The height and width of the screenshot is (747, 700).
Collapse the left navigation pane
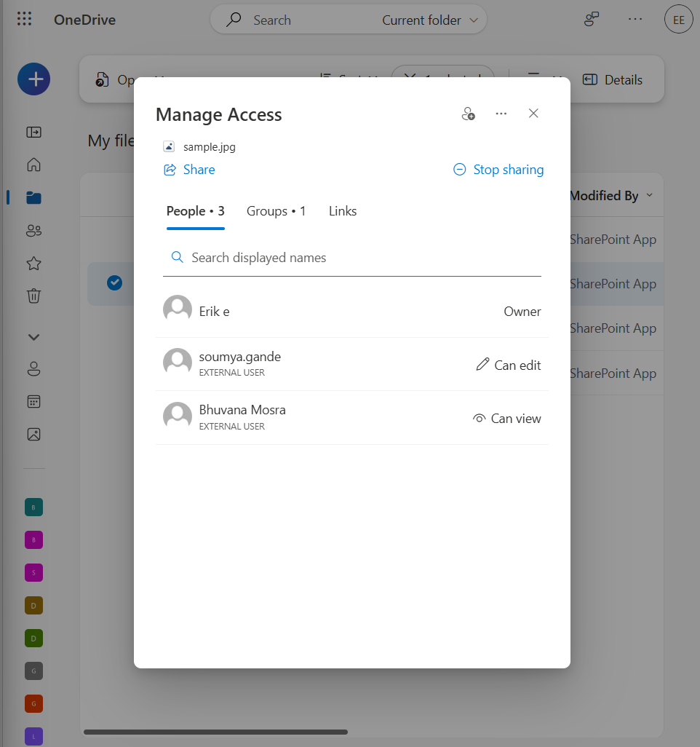coord(33,132)
